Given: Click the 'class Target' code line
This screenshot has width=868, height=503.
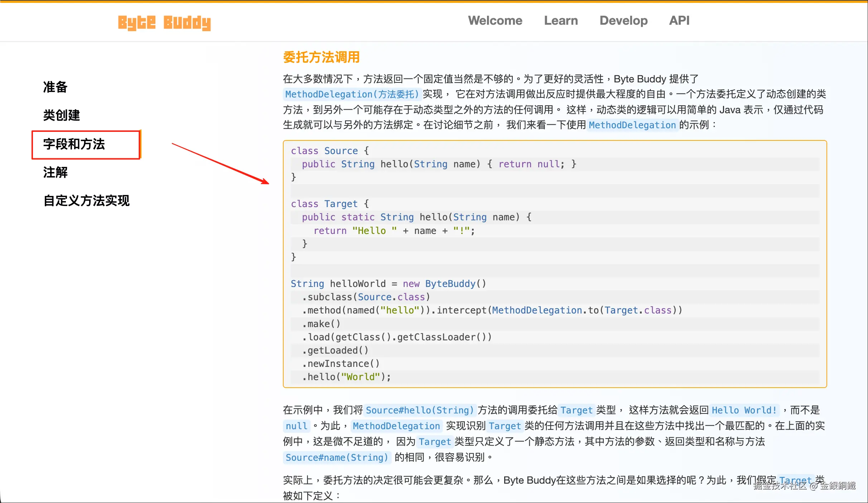Looking at the screenshot, I should point(329,204).
